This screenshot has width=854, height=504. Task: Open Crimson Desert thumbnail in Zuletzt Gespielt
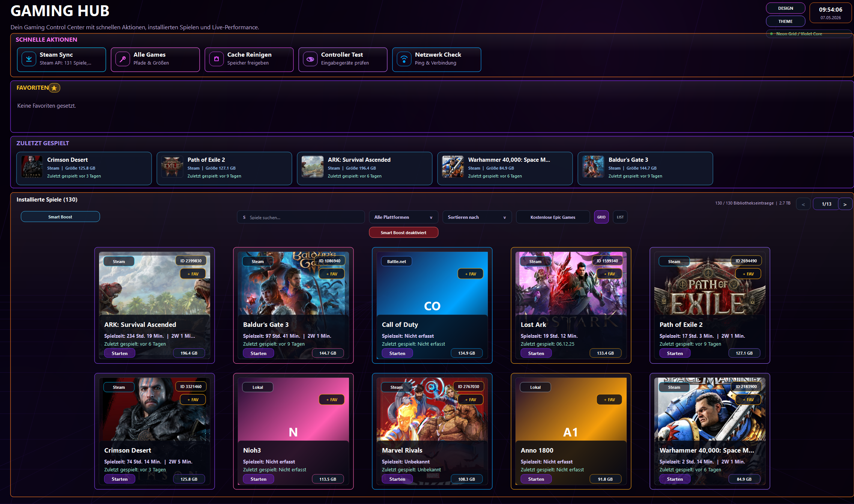32,167
